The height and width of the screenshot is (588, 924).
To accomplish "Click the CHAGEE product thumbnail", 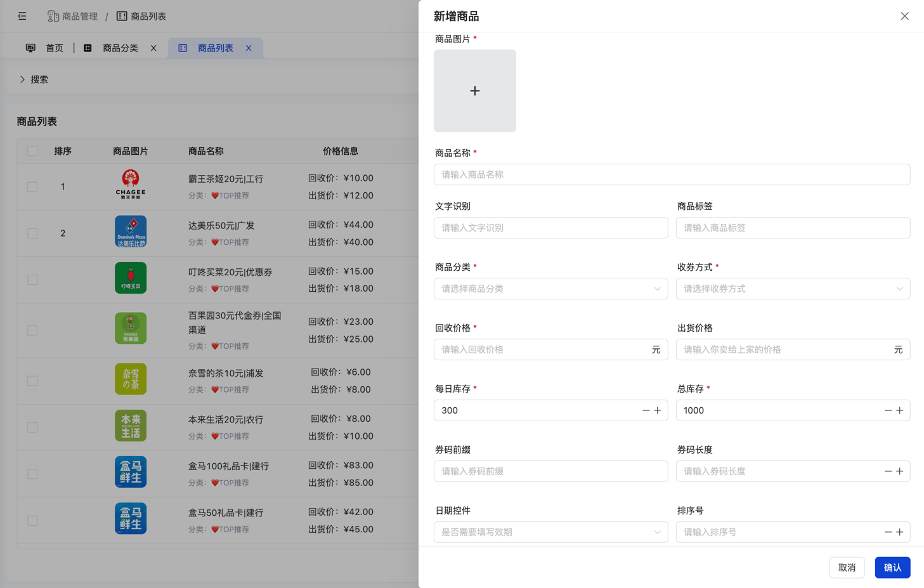I will pos(131,185).
